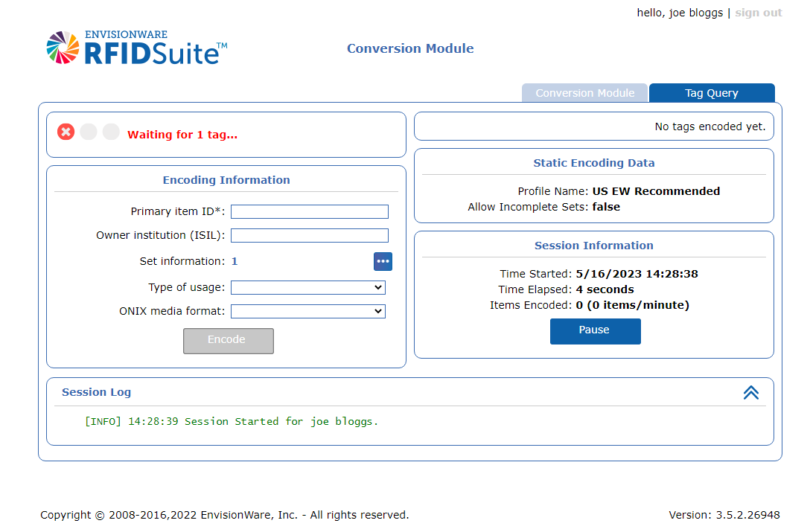Click time started '5/16/2023 14:28:38'

(x=637, y=274)
